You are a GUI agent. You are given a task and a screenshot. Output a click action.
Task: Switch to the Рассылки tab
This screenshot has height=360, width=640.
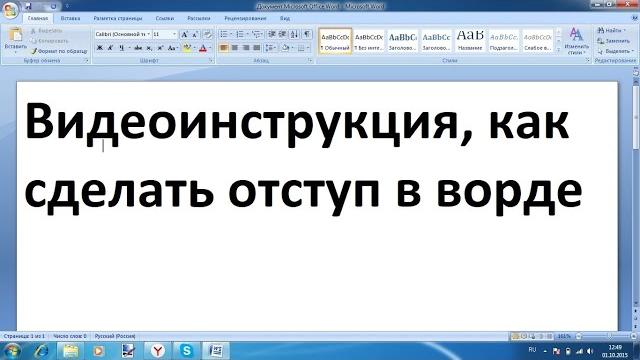point(198,18)
